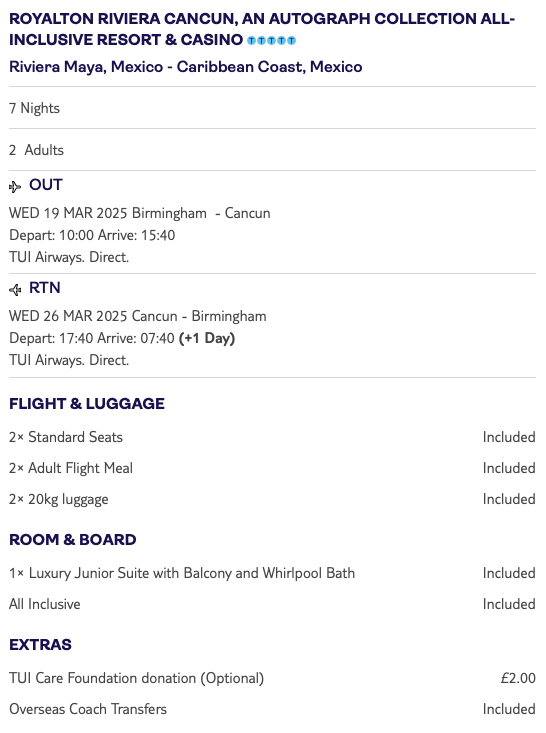Click the £2.00 donation price
This screenshot has height=733, width=546.
coord(518,678)
